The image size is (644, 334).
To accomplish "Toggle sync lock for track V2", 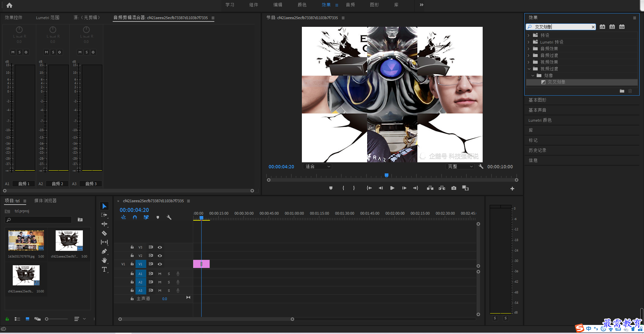I will pyautogui.click(x=151, y=256).
